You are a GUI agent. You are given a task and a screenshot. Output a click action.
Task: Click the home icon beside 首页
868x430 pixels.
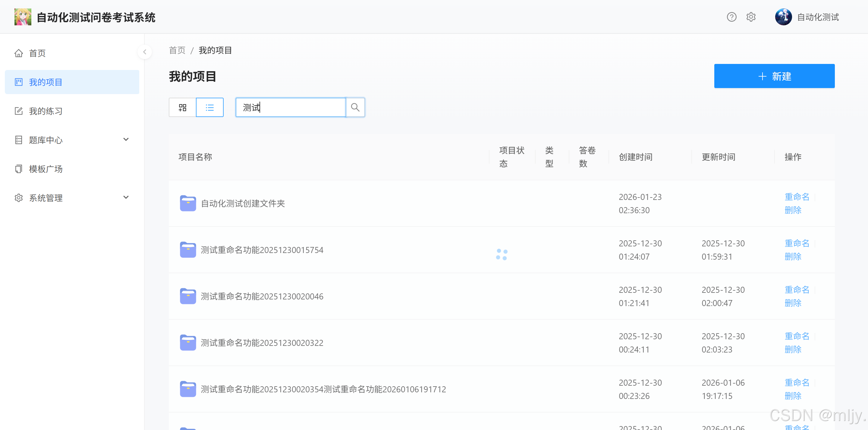point(19,53)
